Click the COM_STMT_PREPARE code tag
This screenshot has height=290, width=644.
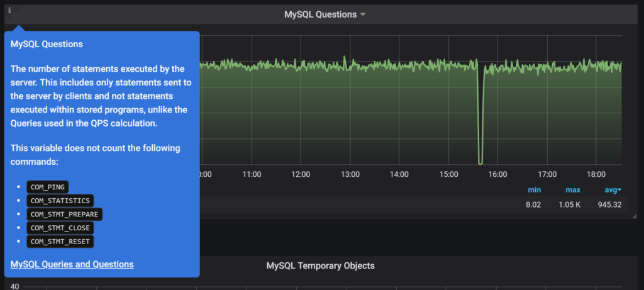(x=64, y=215)
